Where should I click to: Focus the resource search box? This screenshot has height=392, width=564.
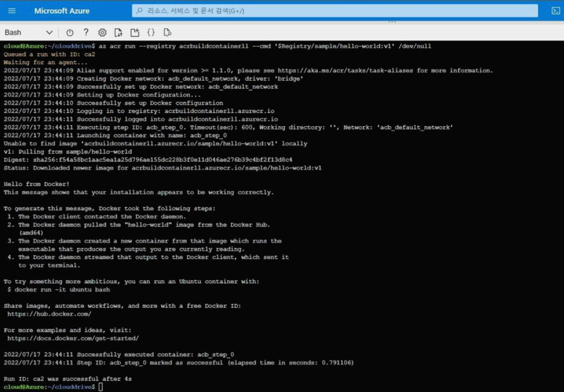[x=335, y=11]
